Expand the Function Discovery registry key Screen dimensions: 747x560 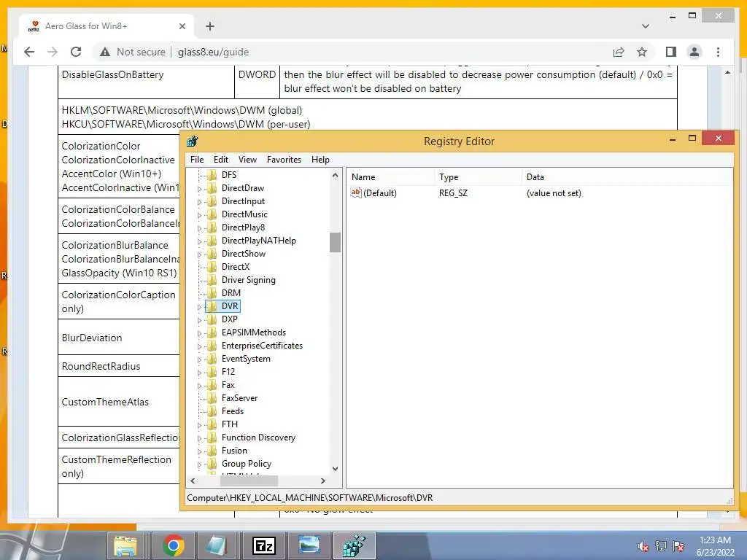click(200, 438)
